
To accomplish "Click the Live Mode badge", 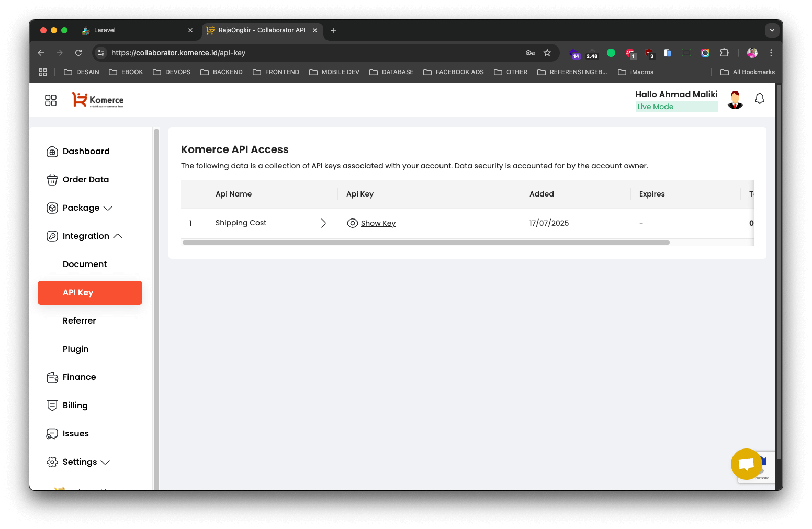I will (676, 107).
